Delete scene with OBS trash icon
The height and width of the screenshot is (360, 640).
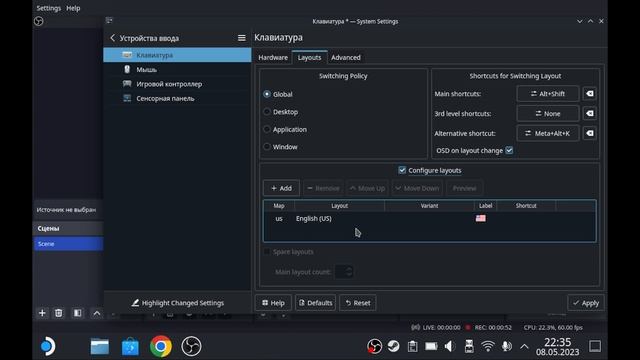coord(59,313)
